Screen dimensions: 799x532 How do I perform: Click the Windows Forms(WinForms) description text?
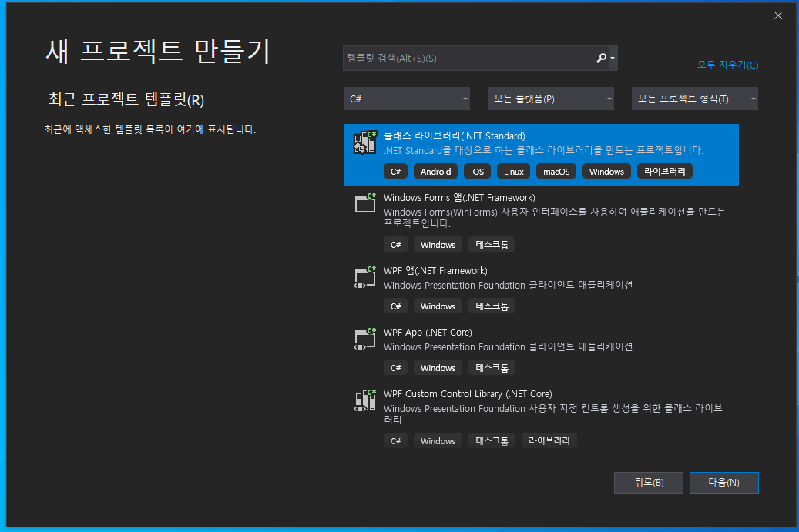pos(555,217)
